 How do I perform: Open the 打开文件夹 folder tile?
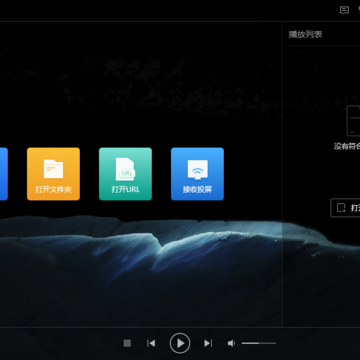[53, 174]
